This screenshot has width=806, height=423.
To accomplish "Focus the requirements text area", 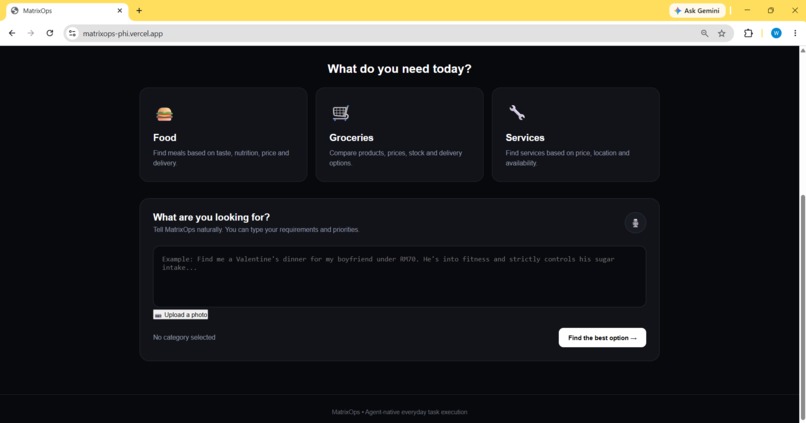I will tap(399, 277).
